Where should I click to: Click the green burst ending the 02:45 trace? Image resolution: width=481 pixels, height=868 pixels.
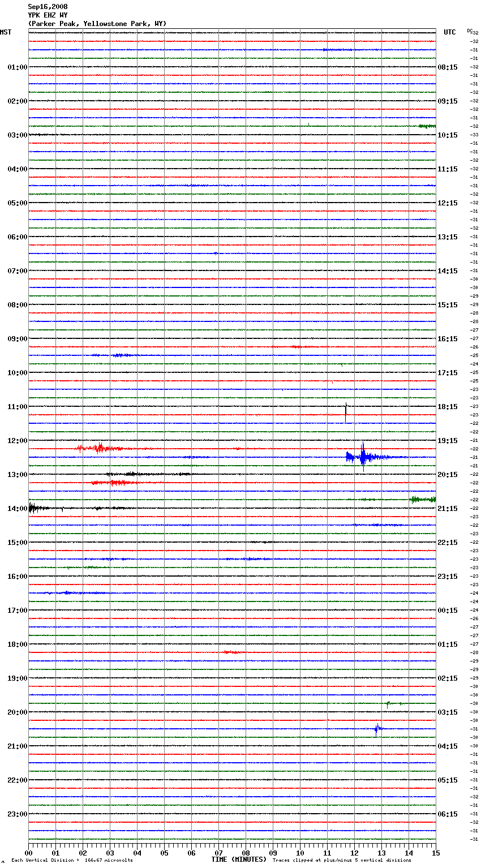tap(427, 126)
